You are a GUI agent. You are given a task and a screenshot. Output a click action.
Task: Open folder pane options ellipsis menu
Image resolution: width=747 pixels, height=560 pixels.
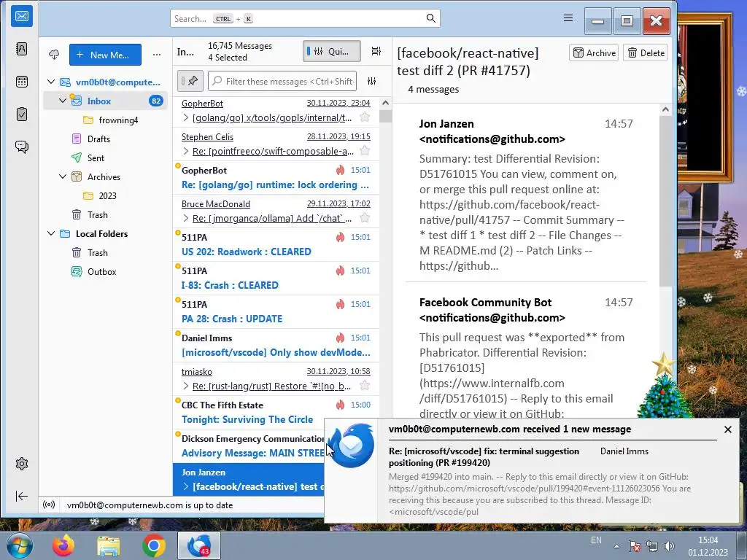point(157,55)
